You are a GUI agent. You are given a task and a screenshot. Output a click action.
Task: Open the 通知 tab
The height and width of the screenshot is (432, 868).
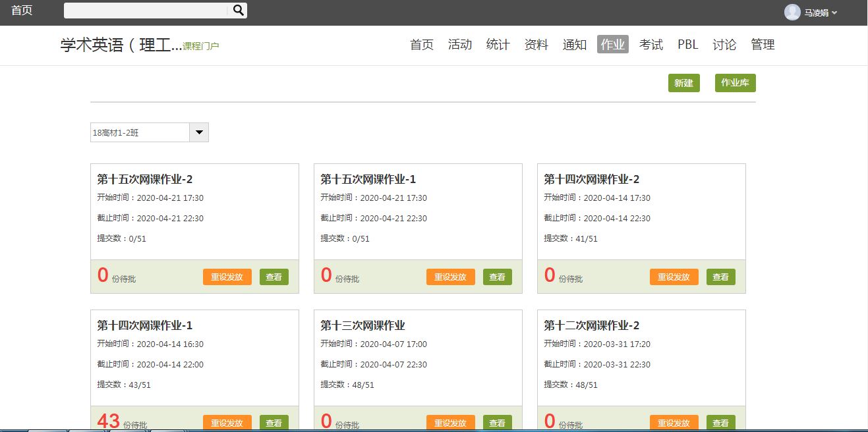tap(575, 44)
